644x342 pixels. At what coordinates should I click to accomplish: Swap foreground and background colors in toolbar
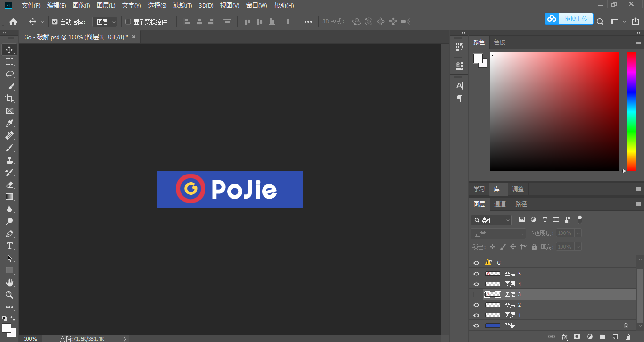click(13, 318)
